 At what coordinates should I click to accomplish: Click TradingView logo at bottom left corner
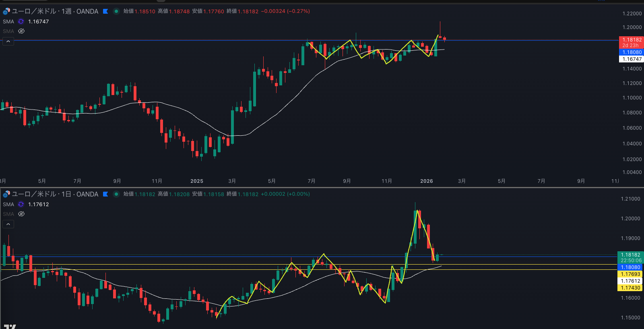pyautogui.click(x=10, y=326)
